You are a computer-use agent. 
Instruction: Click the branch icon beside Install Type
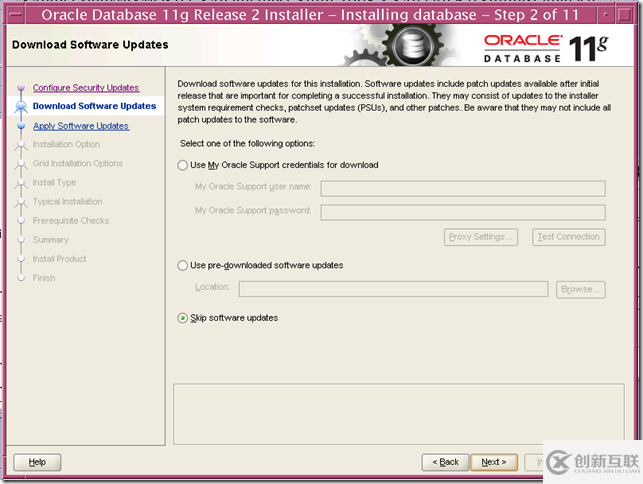point(21,183)
